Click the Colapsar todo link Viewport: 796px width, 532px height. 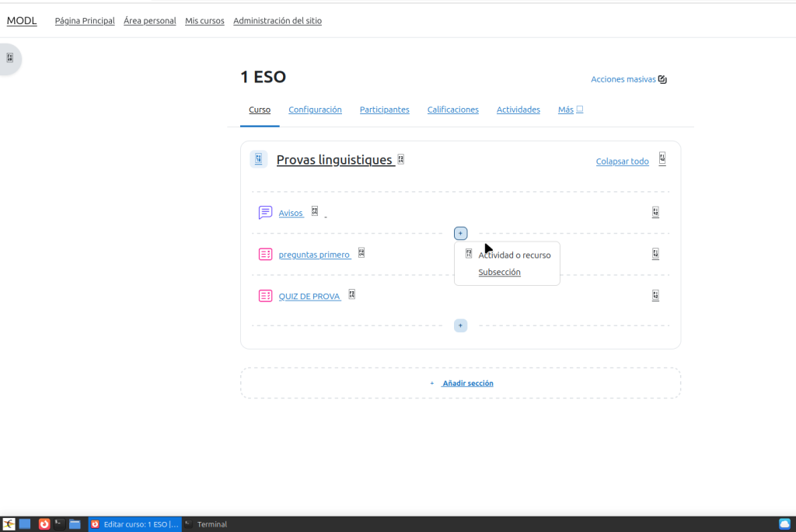pos(622,162)
